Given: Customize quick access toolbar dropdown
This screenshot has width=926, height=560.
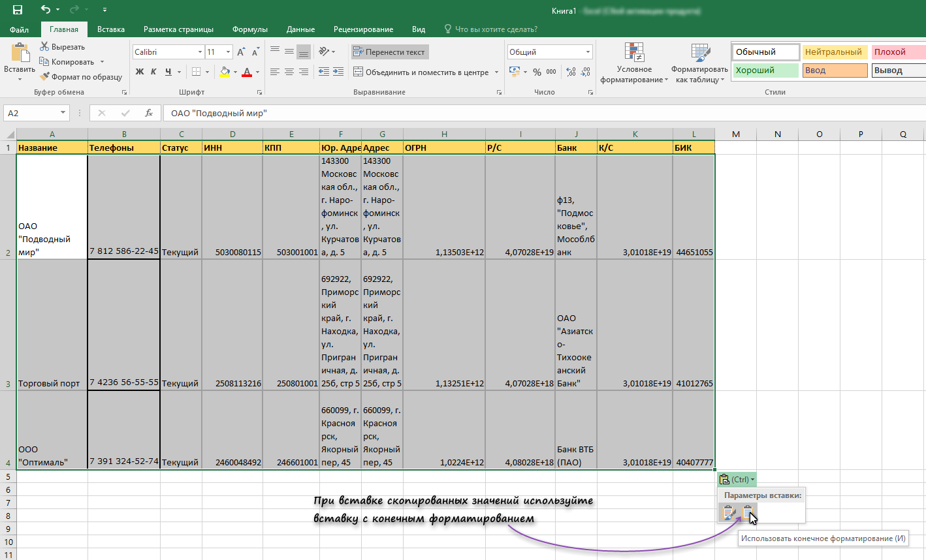Looking at the screenshot, I should coord(105,10).
